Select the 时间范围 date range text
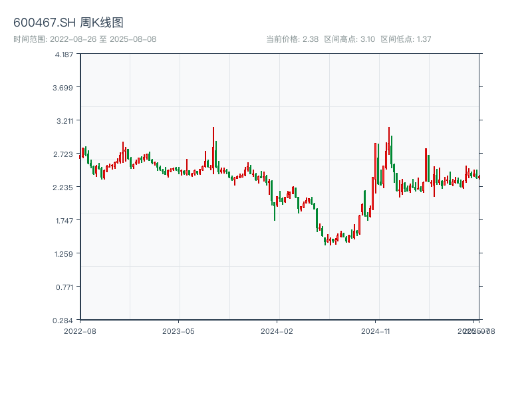532x399 pixels. coord(85,39)
